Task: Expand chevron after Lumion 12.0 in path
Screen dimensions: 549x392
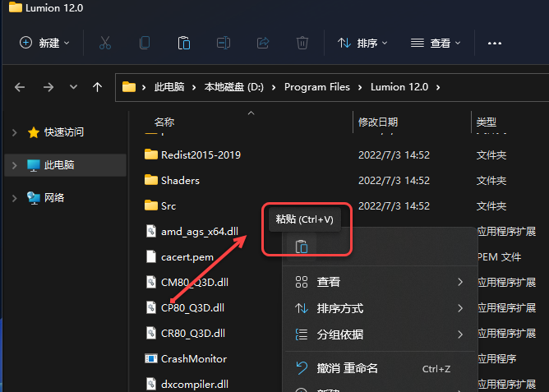Action: (438, 87)
